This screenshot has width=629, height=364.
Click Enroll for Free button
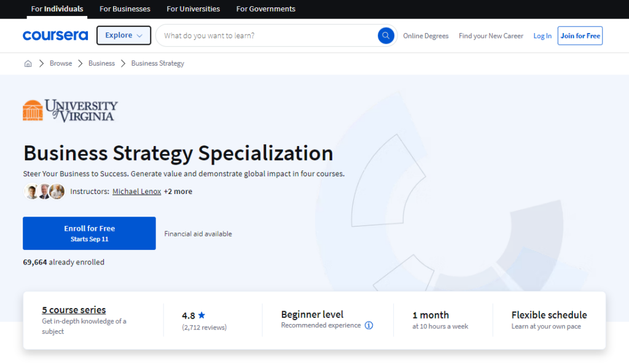click(89, 233)
